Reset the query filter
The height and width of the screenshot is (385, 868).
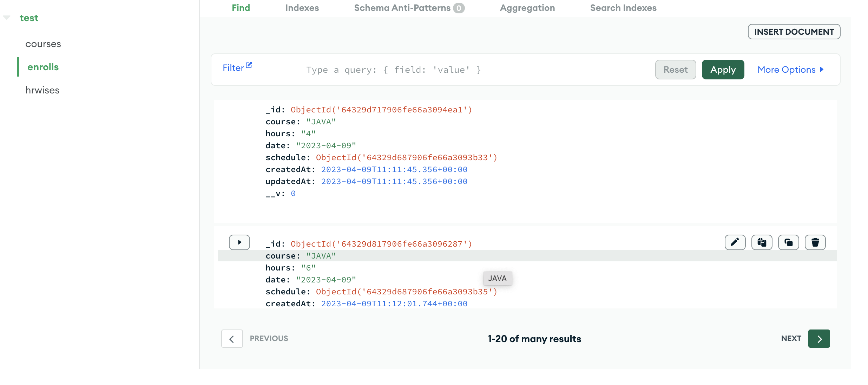pyautogui.click(x=675, y=69)
